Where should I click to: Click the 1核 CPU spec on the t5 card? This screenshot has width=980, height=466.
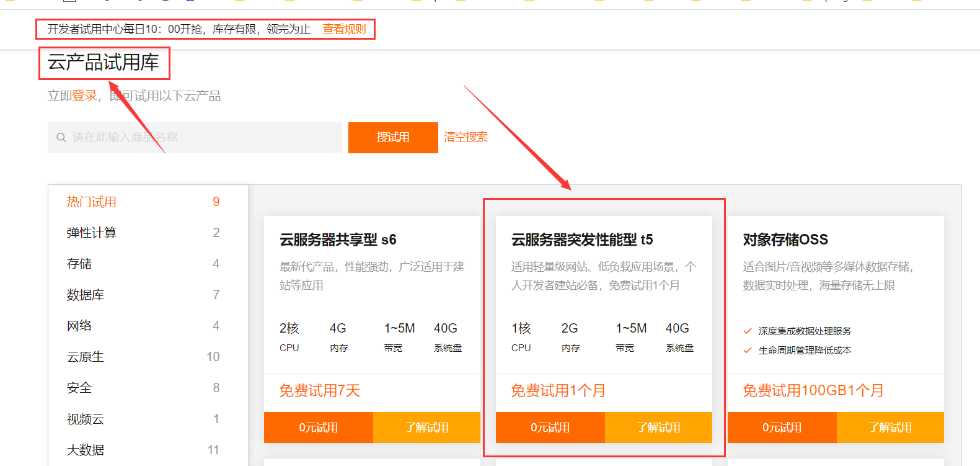coord(521,337)
